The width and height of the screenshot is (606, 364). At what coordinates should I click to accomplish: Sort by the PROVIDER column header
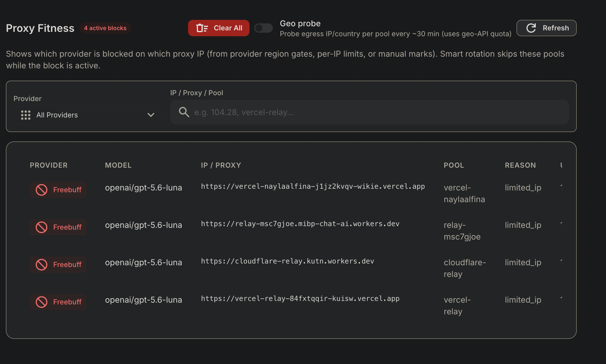[49, 165]
